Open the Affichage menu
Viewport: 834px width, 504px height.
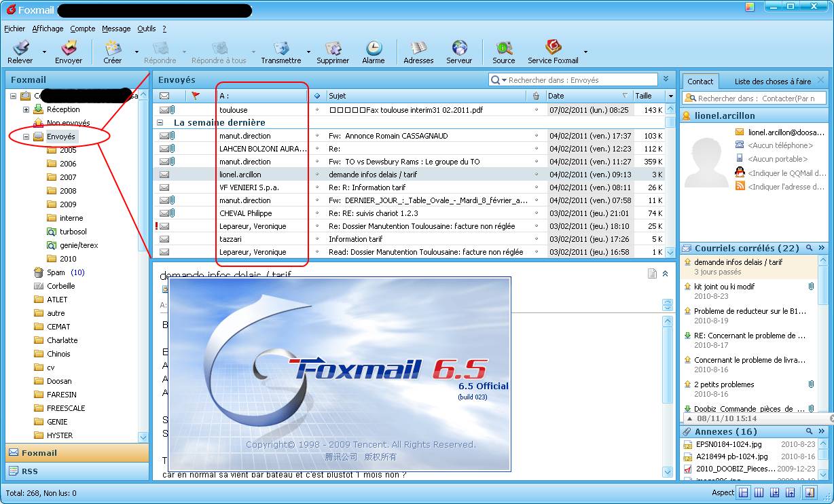point(48,29)
